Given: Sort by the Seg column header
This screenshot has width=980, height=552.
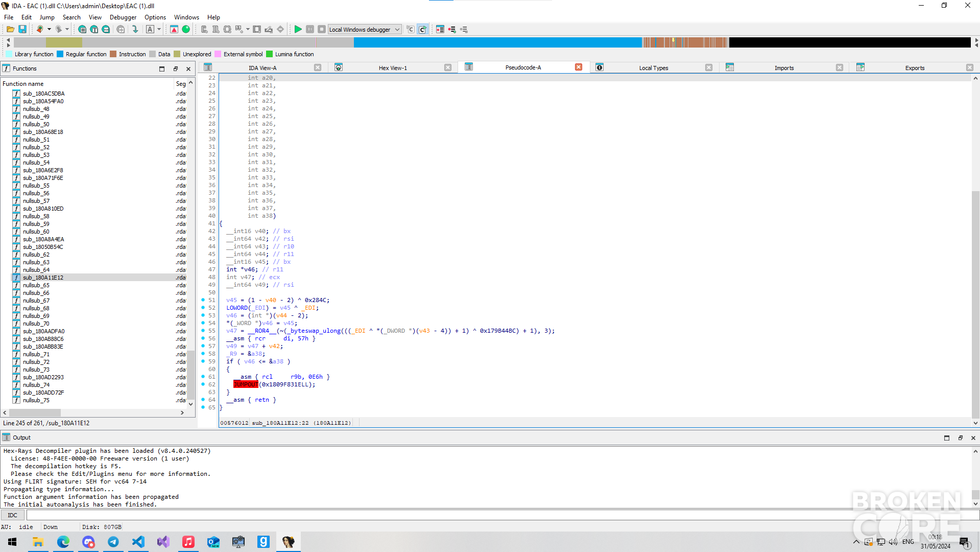Looking at the screenshot, I should pos(181,84).
